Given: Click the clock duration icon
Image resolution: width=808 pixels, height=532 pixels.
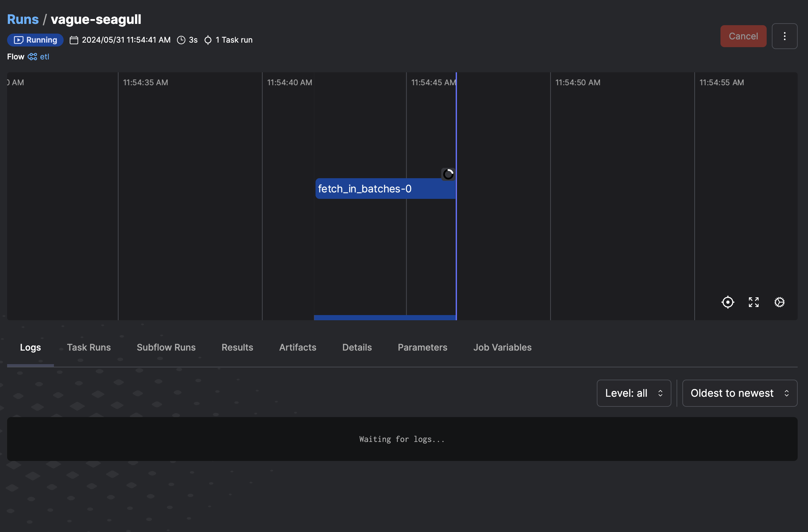Looking at the screenshot, I should (x=181, y=40).
